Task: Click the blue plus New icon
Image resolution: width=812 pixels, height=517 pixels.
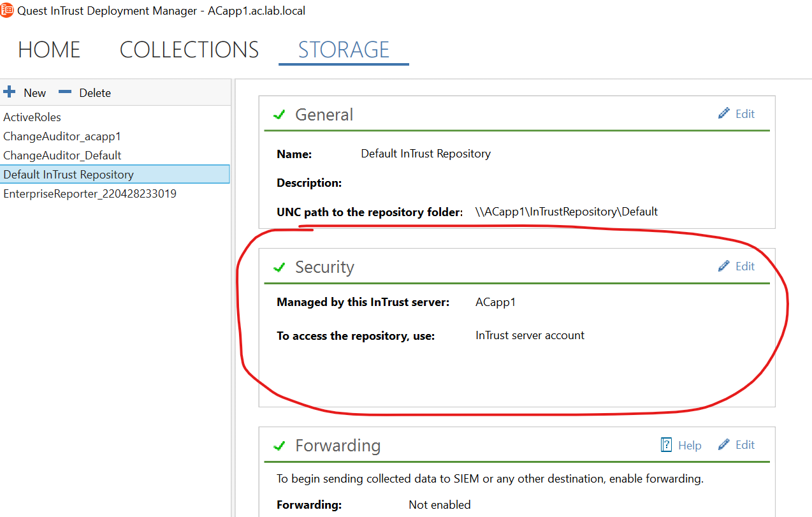Action: pos(9,92)
